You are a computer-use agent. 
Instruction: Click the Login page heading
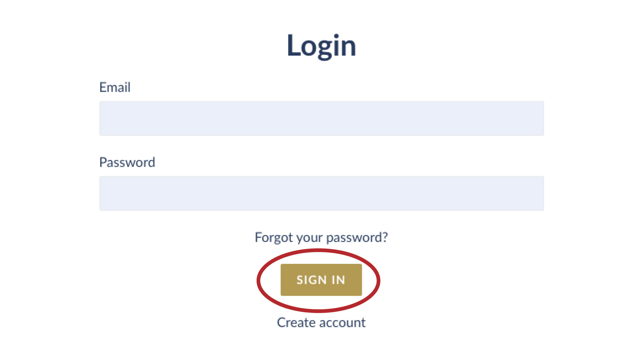click(321, 46)
